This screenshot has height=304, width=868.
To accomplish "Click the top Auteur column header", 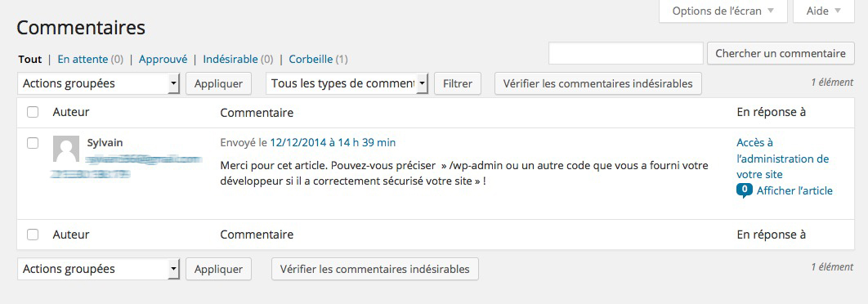I will click(x=71, y=112).
